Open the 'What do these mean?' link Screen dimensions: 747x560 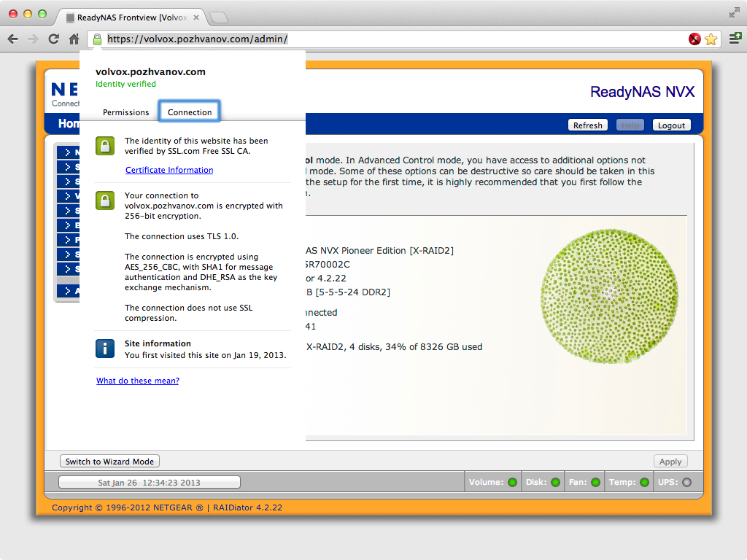coord(138,381)
